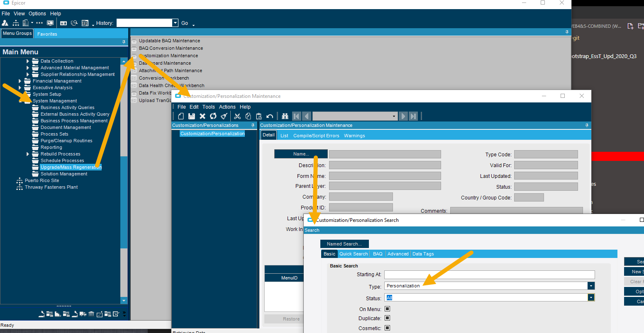This screenshot has width=644, height=333.
Task: Expand the Supplier Relationship Management node
Action: pos(28,75)
